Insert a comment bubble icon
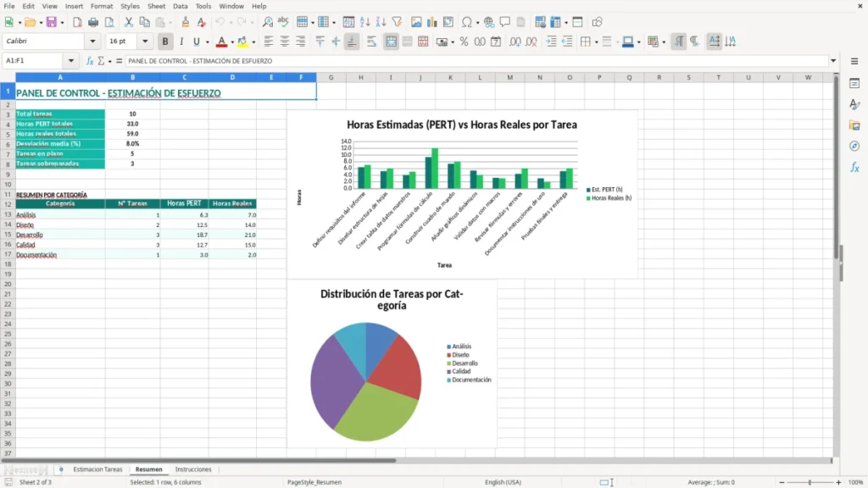The image size is (868, 488). click(x=505, y=22)
